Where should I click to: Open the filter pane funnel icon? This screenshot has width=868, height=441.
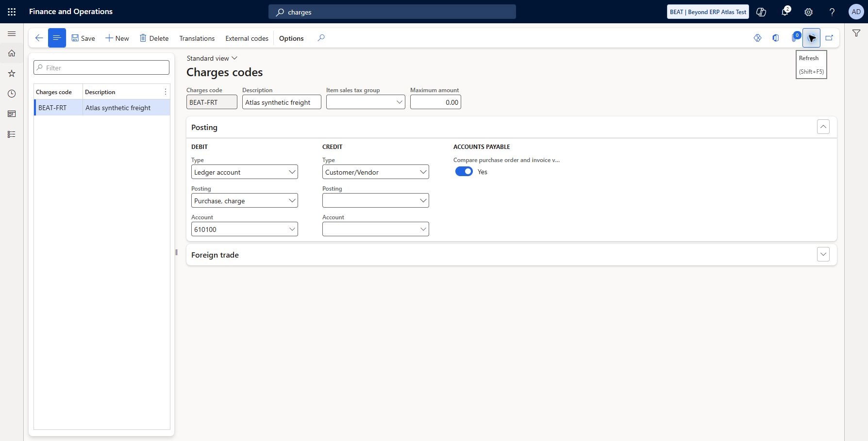856,33
